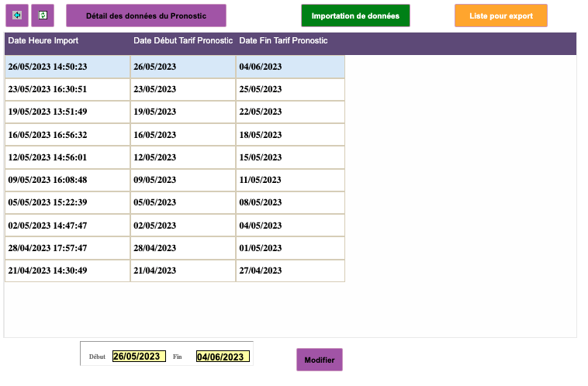Edit the Début date field 26/05/2023
588x386 pixels.
click(139, 357)
